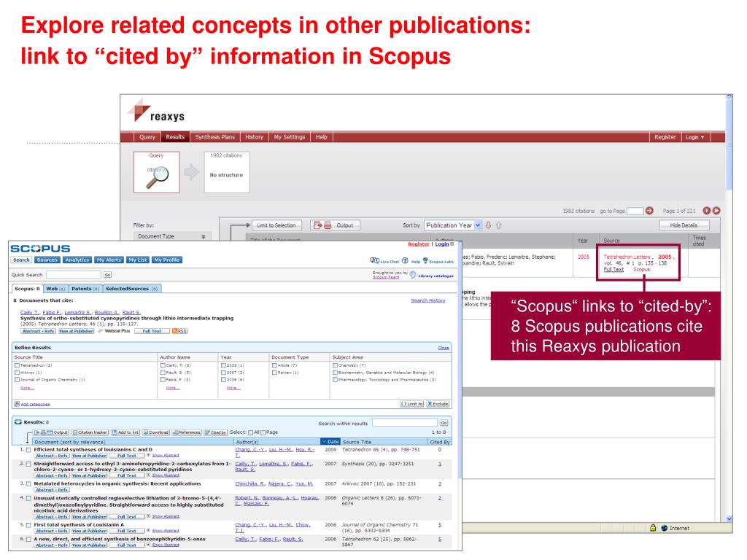
Task: Open the History menu in Reaxys
Action: (x=254, y=137)
